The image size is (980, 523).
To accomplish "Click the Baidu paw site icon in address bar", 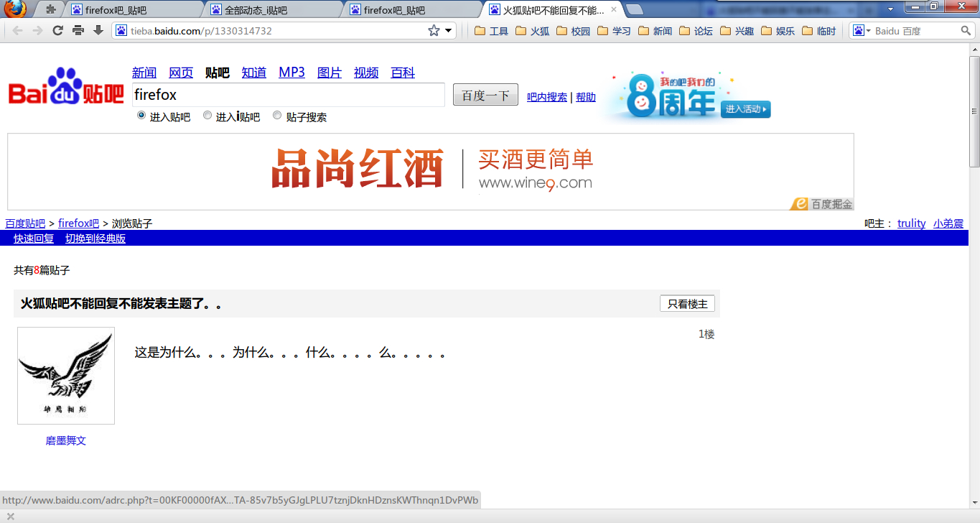I will 121,31.
